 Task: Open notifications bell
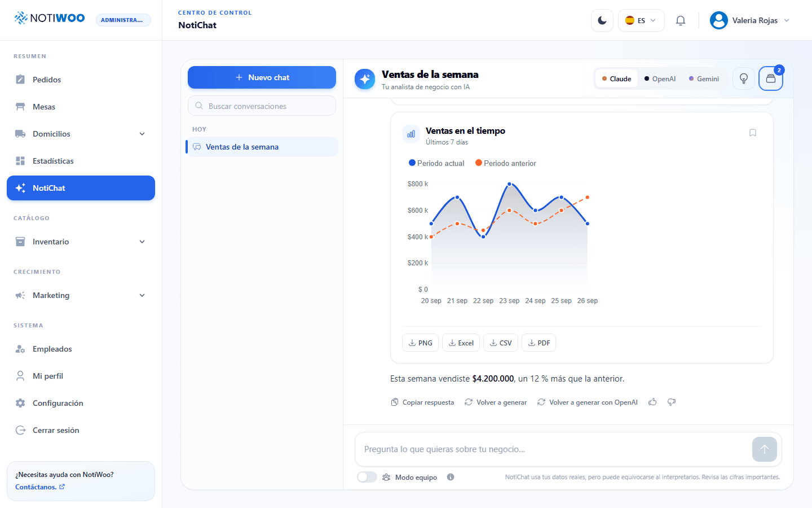point(681,20)
